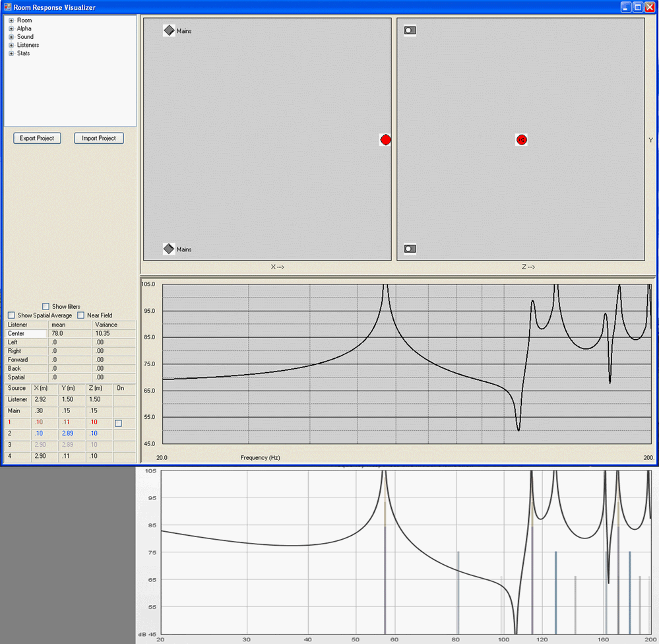Click the Listener X value 2.92
This screenshot has height=644, width=659.
coord(40,399)
